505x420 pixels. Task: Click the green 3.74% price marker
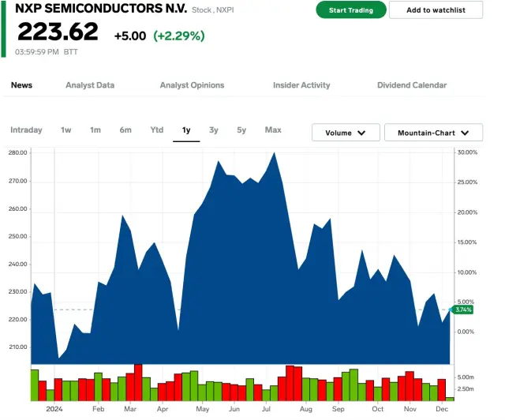(463, 309)
